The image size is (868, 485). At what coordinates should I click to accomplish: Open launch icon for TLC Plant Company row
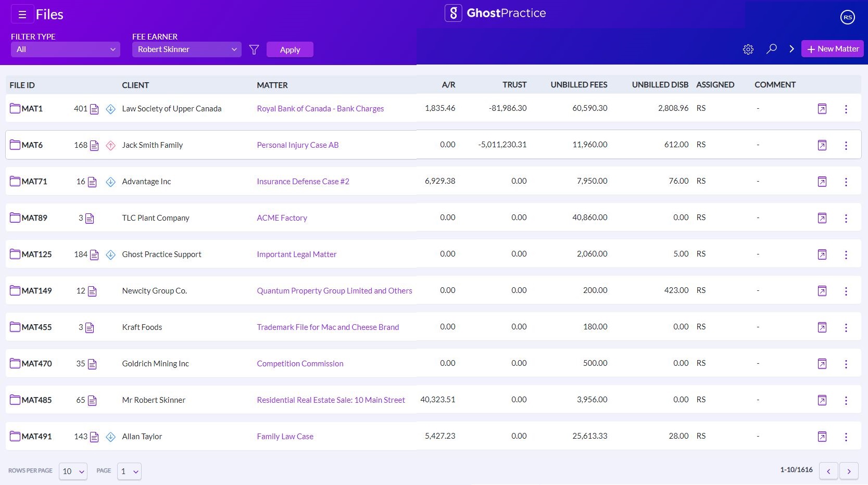click(x=822, y=218)
